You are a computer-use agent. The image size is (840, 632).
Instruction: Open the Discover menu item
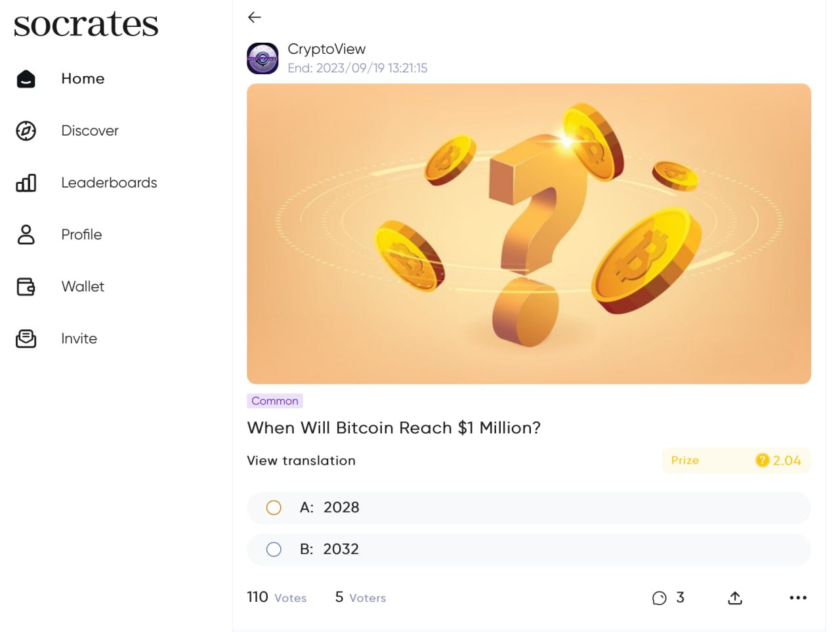pyautogui.click(x=90, y=131)
